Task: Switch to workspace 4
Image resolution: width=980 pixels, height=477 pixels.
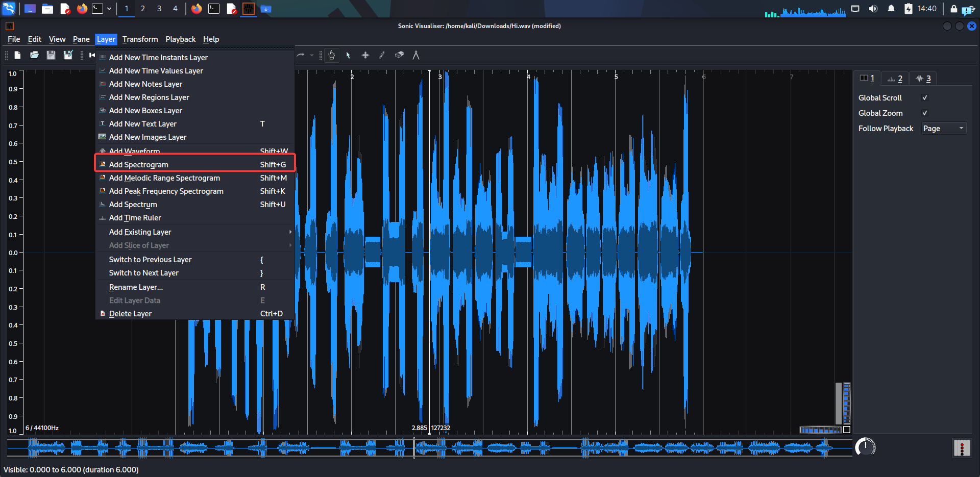Action: pyautogui.click(x=175, y=9)
